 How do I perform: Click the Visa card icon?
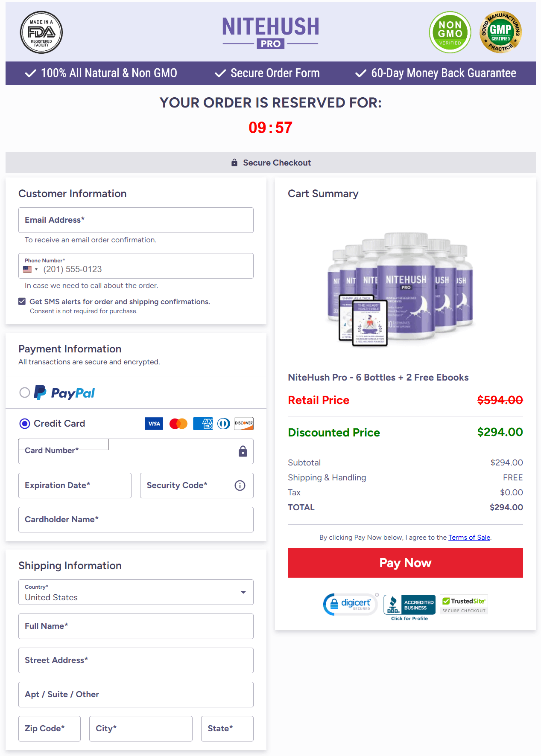pyautogui.click(x=153, y=423)
